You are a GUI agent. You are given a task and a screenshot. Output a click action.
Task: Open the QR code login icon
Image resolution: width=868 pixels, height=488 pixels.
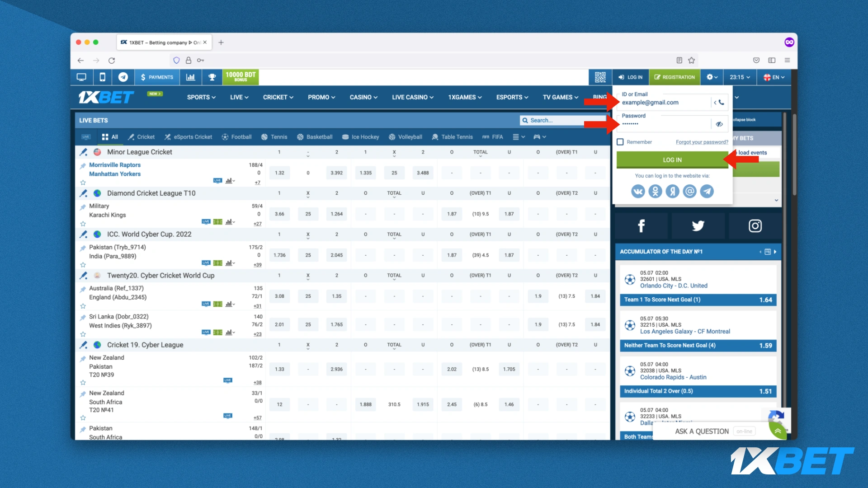click(600, 77)
